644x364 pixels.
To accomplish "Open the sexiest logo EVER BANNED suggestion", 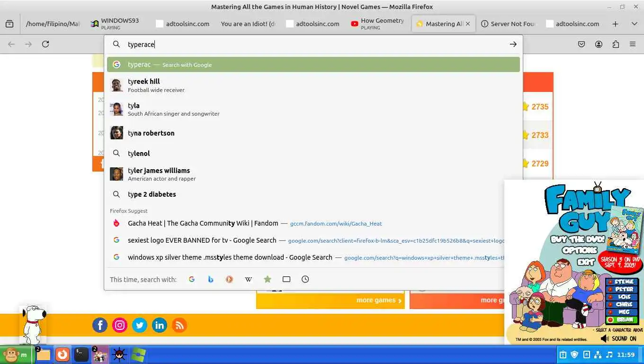I will (305, 240).
